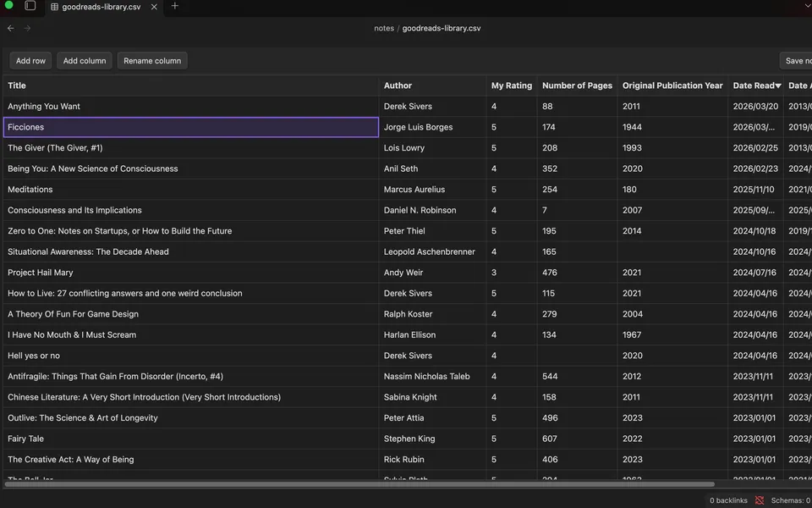Select The Creative Act: A Way of Being
This screenshot has height=508, width=812.
click(x=191, y=459)
